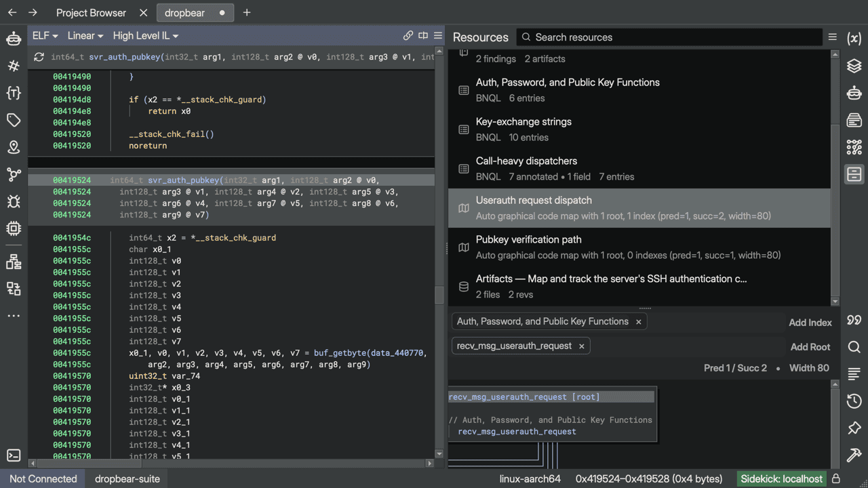868x488 pixels.
Task: Click linux-aarch64 platform in status bar
Action: pos(530,479)
